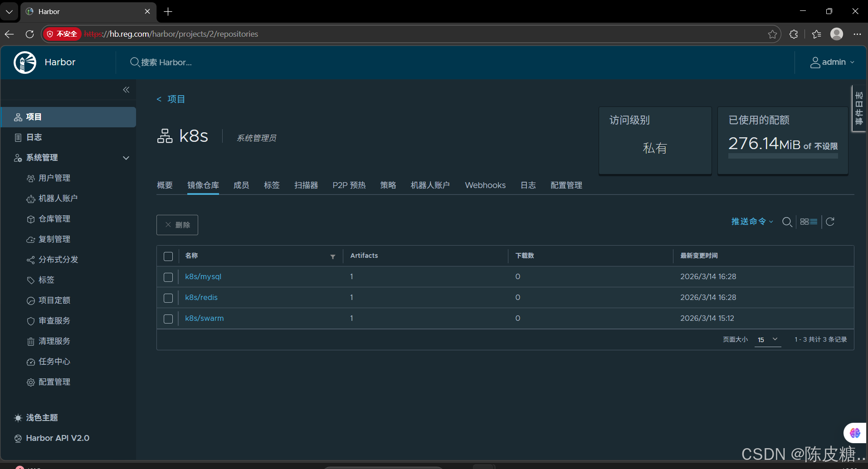This screenshot has width=868, height=469.
Task: Open 清理服务 in the sidebar
Action: 54,341
